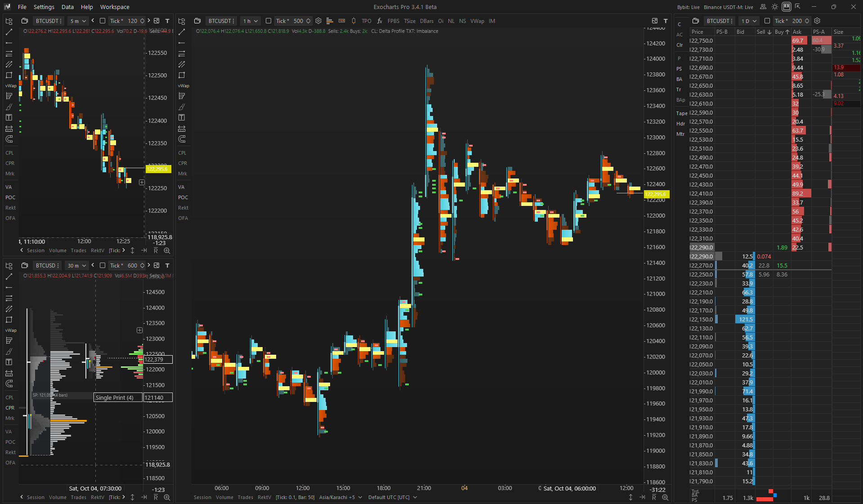Image resolution: width=863 pixels, height=504 pixels.
Task: Open the Data menu
Action: (67, 7)
